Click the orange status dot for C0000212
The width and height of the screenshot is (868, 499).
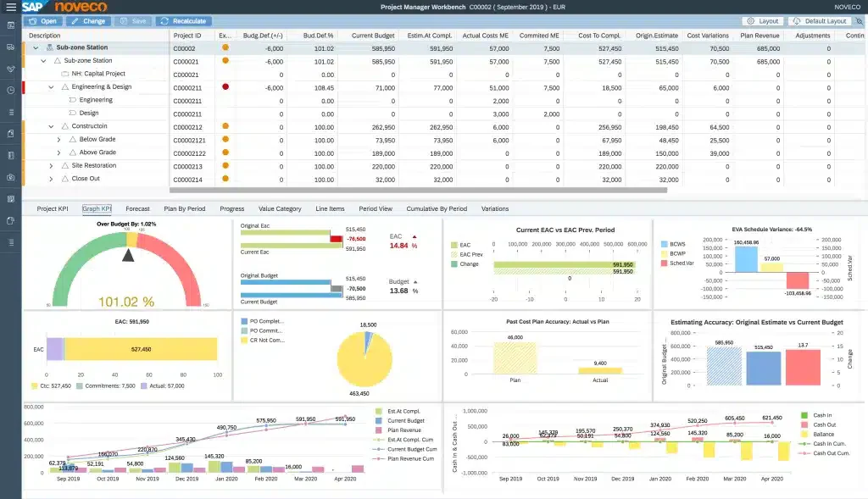pos(225,126)
